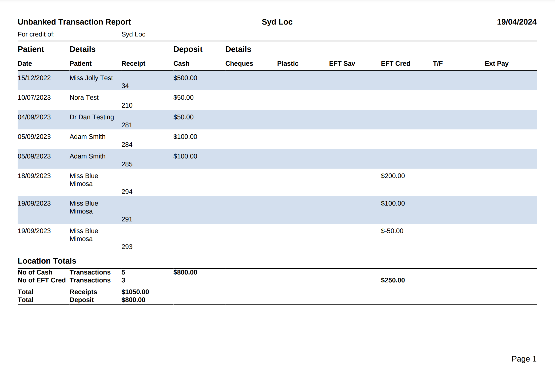555x392 pixels.
Task: Click the report date 19/04/2024
Action: tap(516, 22)
